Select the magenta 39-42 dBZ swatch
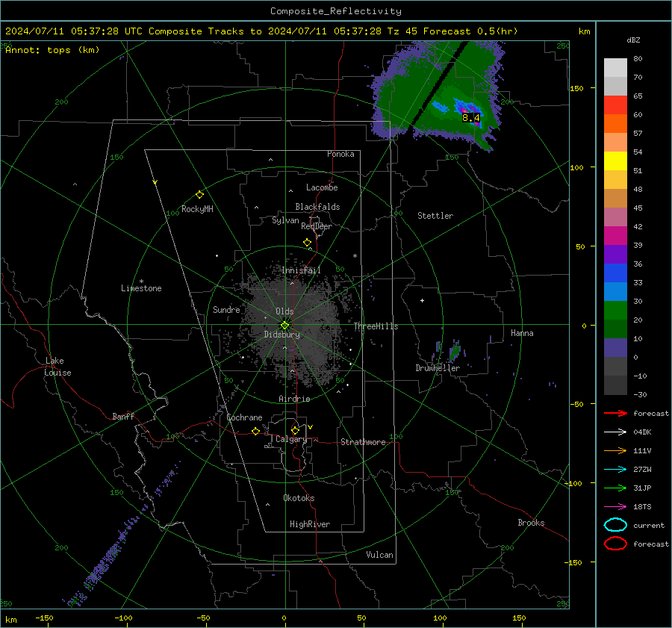The image size is (672, 628). [x=615, y=236]
